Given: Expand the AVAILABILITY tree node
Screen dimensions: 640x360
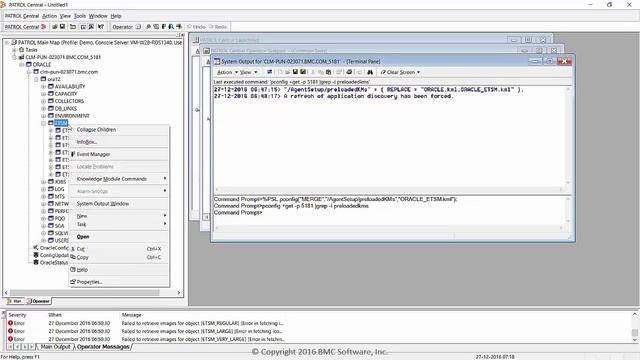Looking at the screenshot, I should click(44, 87).
